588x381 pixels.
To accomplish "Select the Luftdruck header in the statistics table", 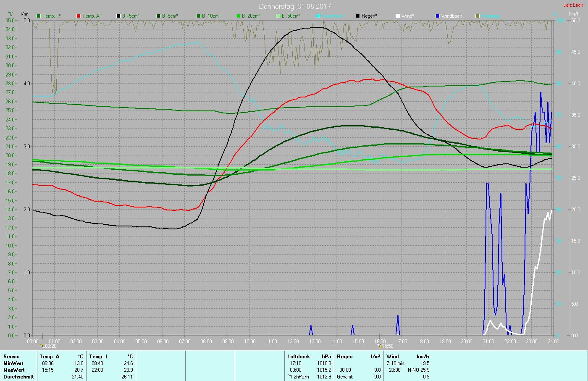I will pyautogui.click(x=299, y=357).
